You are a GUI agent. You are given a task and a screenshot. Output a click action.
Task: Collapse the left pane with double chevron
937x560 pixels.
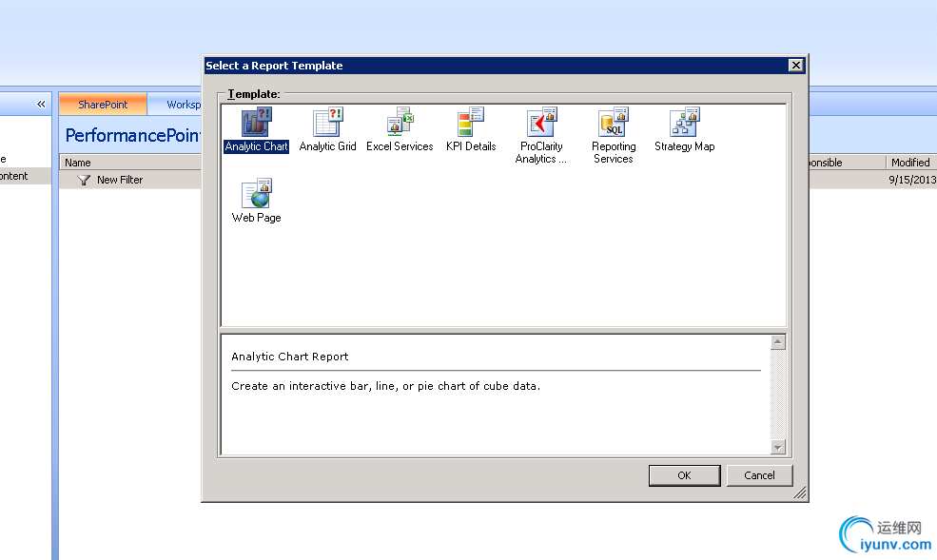(x=41, y=104)
